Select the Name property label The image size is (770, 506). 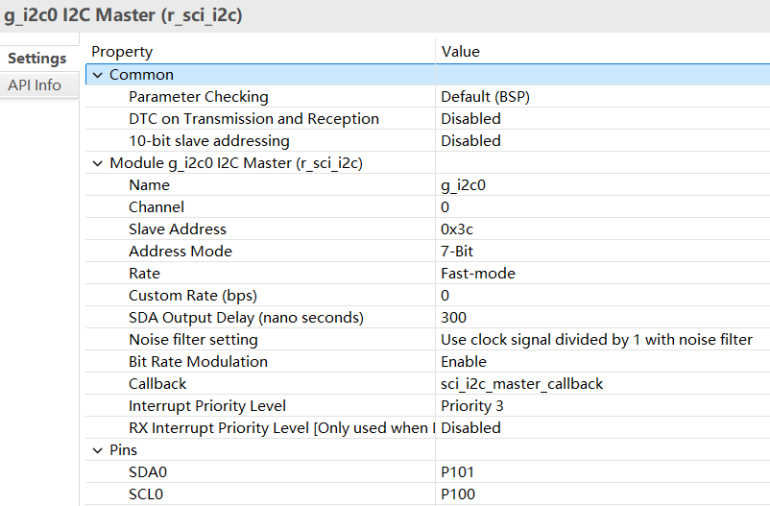[149, 185]
